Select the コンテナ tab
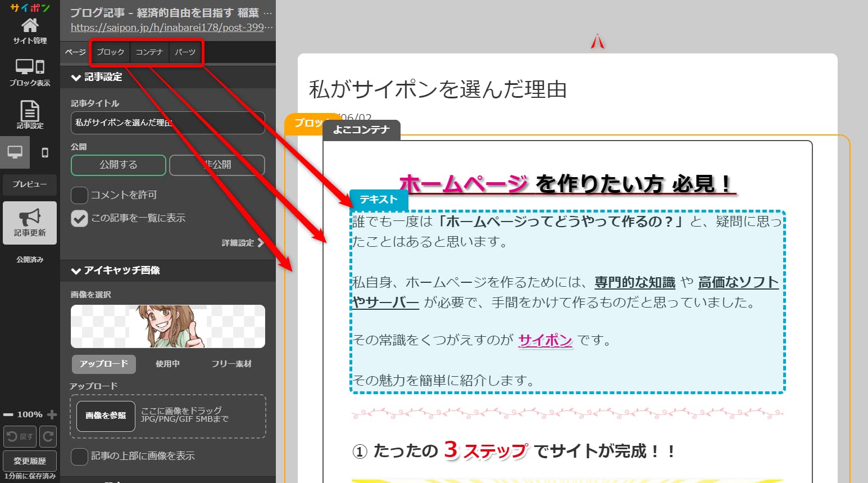Image resolution: width=868 pixels, height=483 pixels. click(x=149, y=52)
